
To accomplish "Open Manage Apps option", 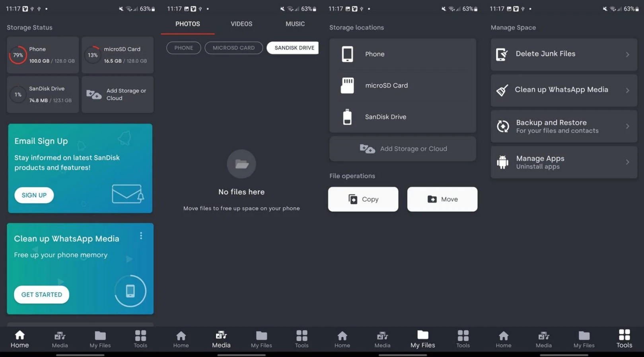I will tap(564, 162).
